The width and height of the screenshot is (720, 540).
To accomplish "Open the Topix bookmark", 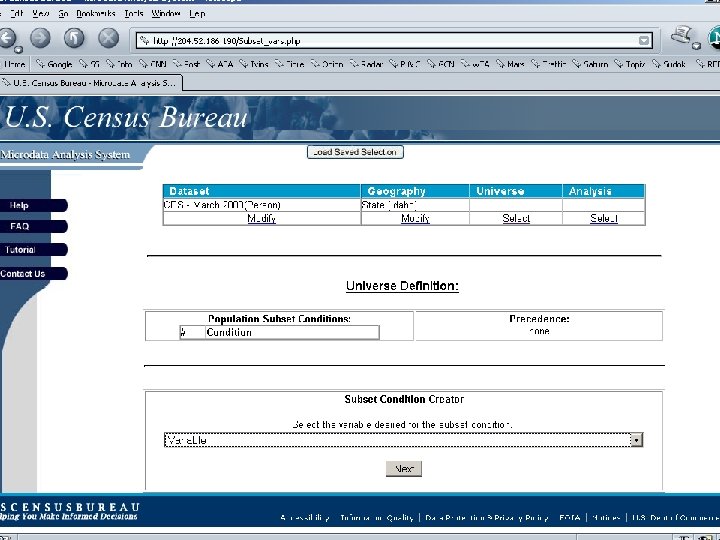I will [x=630, y=64].
